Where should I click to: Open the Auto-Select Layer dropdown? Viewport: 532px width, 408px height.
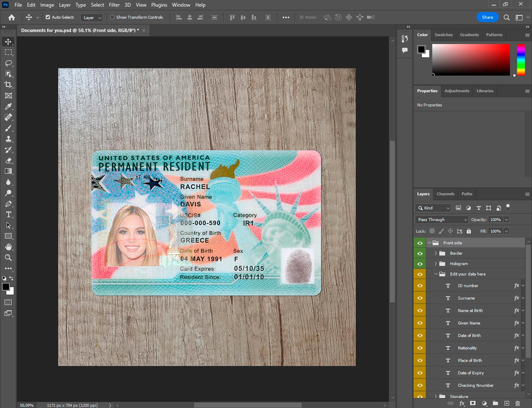[92, 17]
